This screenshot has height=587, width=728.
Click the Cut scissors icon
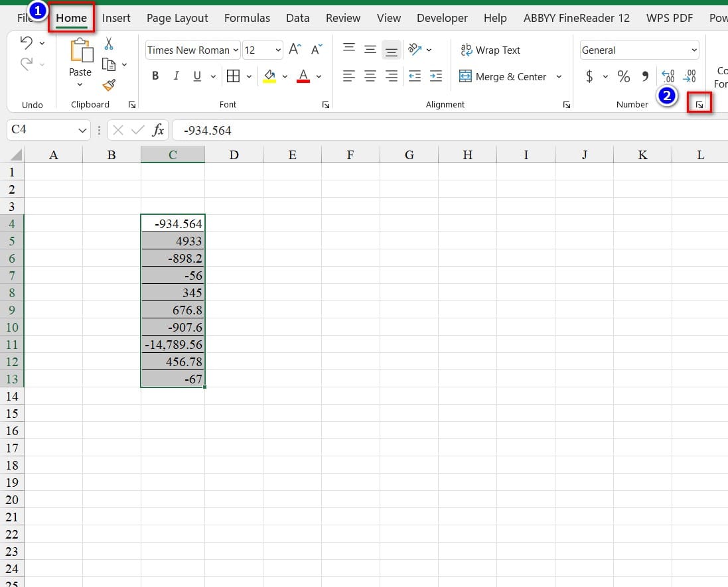point(109,44)
